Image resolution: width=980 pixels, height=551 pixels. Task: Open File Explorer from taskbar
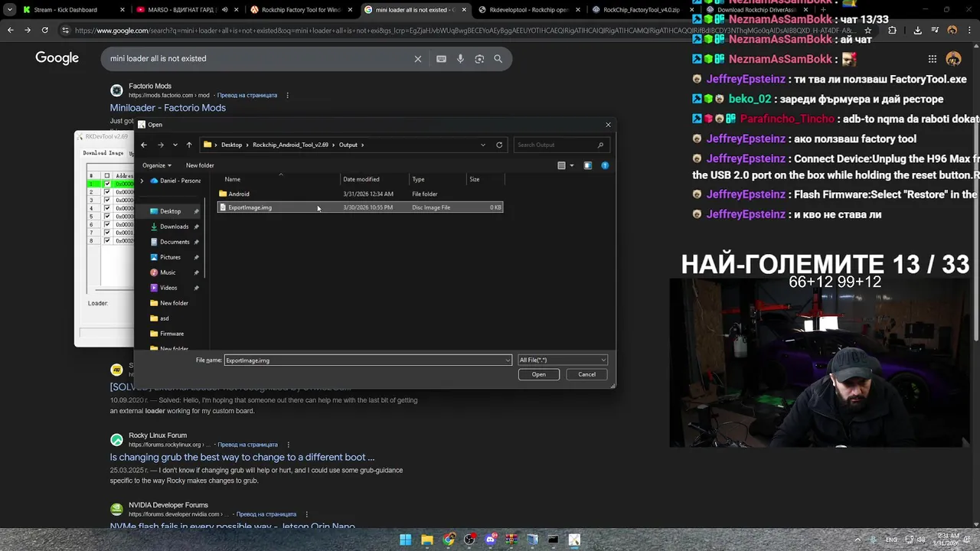pos(427,540)
